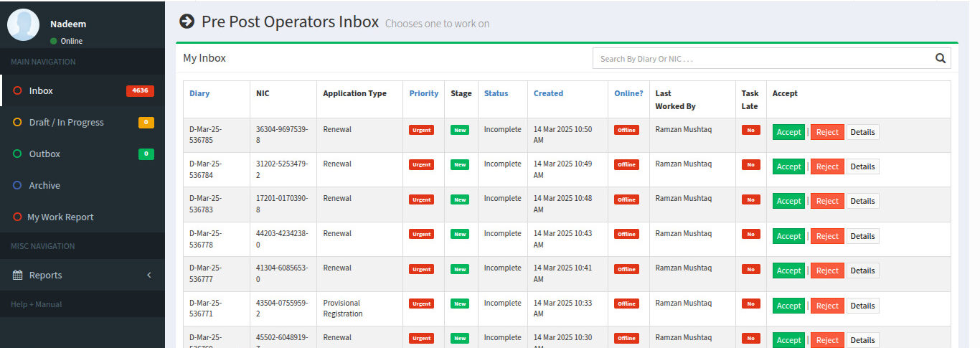Viewport: 980px width, 348px height.
Task: Click Offline badge for diary D-Mar-25-536771
Action: 626,304
